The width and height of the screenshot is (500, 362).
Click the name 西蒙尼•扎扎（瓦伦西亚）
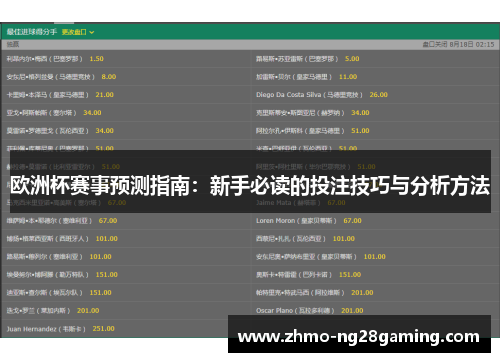(291, 239)
